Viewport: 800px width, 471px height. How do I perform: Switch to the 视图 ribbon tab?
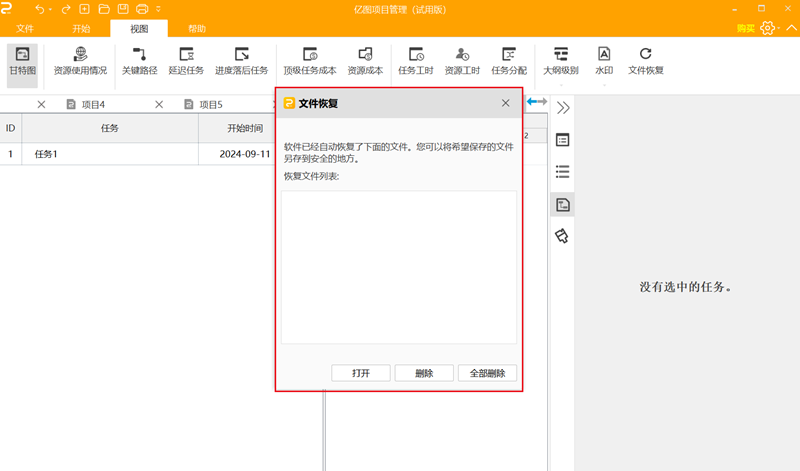pyautogui.click(x=139, y=29)
